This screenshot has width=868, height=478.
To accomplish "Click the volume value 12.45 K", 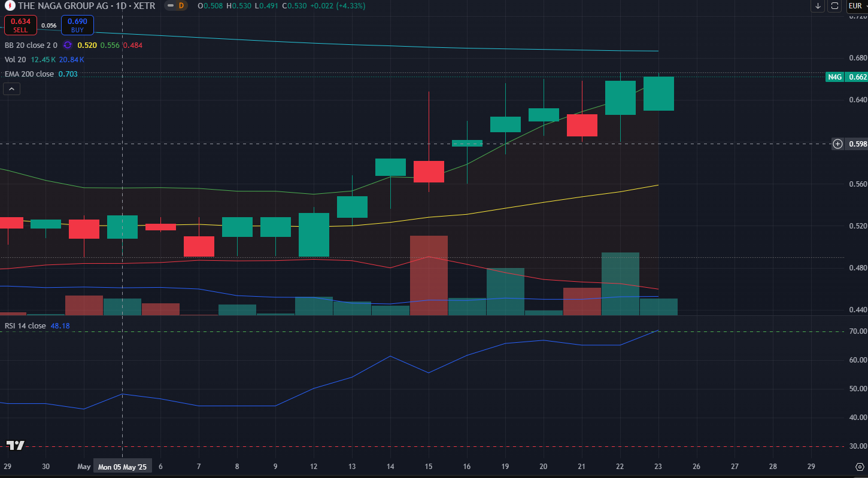I will 44,60.
